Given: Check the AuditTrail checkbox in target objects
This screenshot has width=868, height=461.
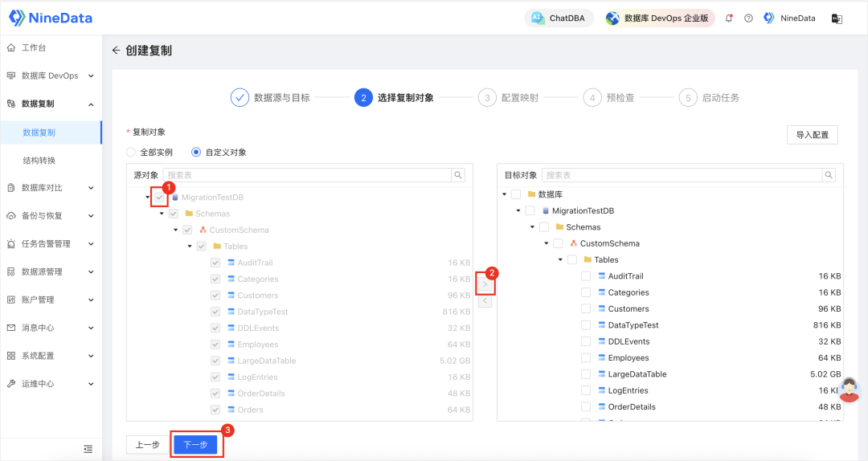Looking at the screenshot, I should pyautogui.click(x=586, y=276).
